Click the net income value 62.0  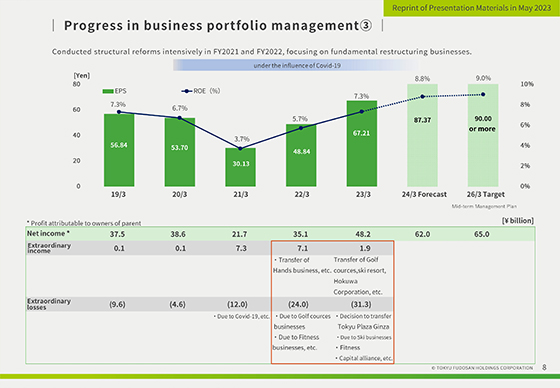click(x=422, y=234)
